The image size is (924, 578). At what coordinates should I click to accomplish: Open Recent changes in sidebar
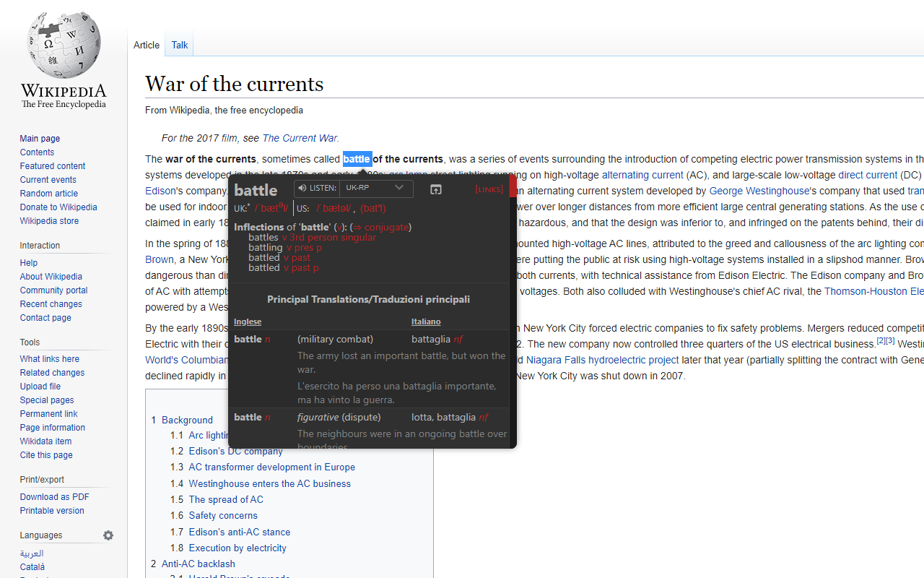pyautogui.click(x=51, y=304)
